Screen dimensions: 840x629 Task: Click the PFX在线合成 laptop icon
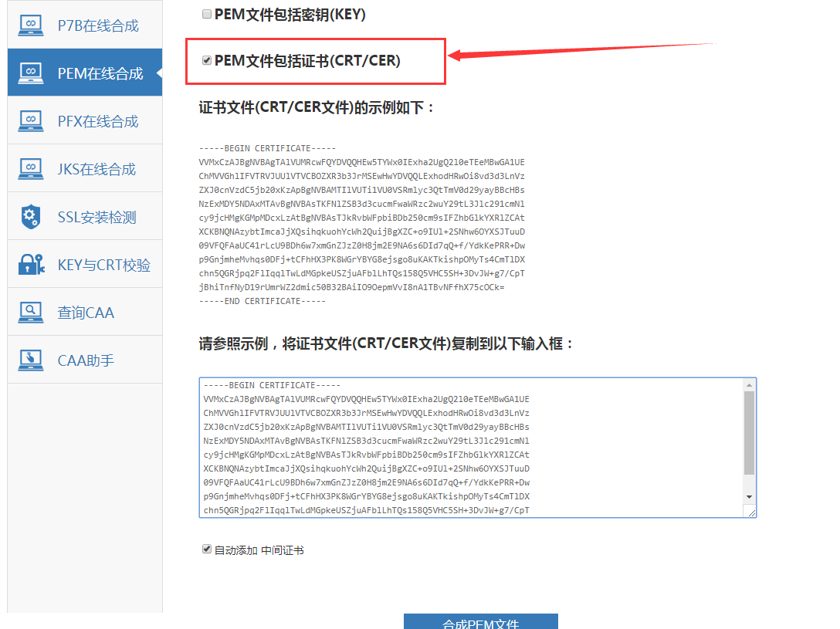[x=31, y=120]
